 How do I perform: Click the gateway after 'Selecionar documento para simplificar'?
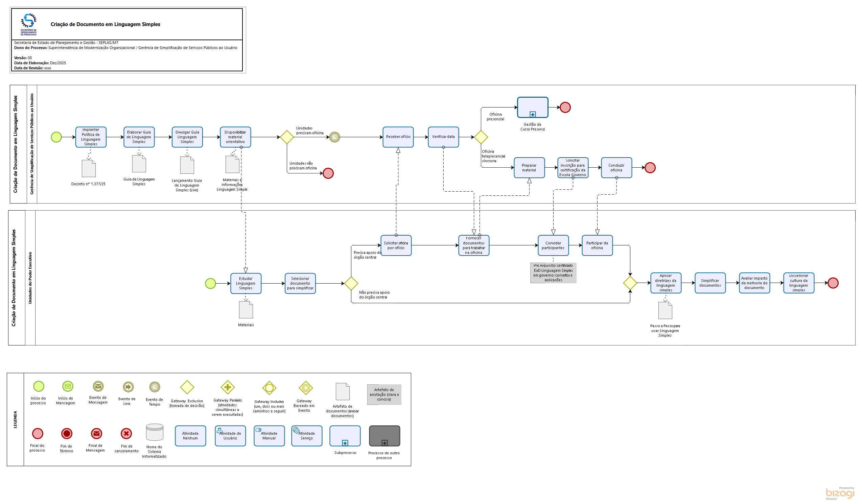pyautogui.click(x=351, y=284)
